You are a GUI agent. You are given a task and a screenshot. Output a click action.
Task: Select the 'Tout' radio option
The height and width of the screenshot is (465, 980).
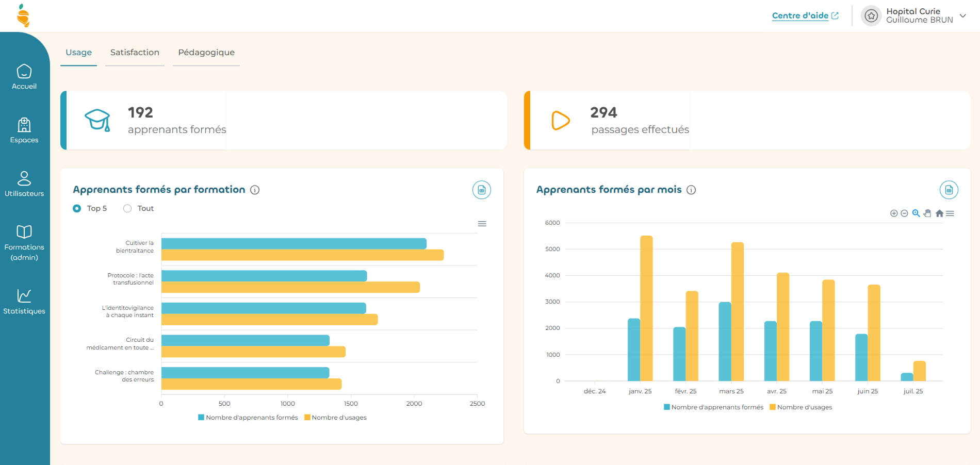[127, 208]
